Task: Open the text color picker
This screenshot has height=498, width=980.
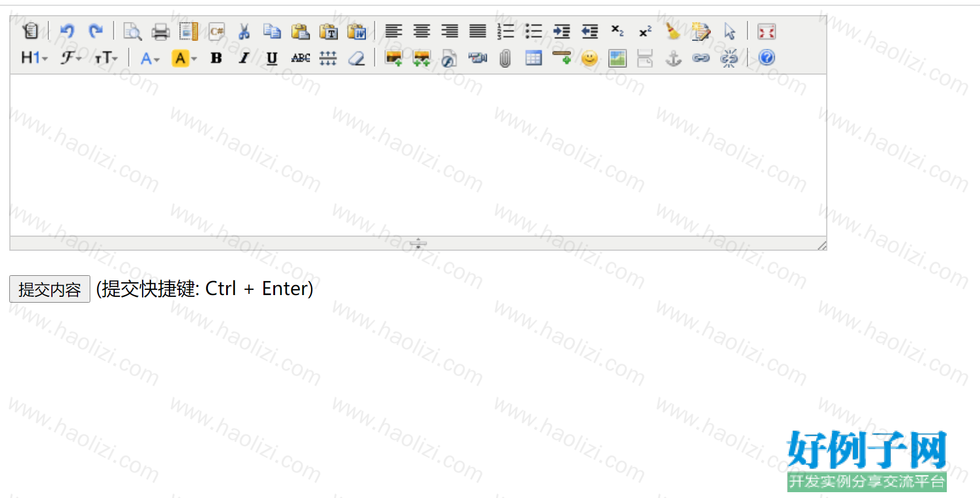Action: click(150, 58)
